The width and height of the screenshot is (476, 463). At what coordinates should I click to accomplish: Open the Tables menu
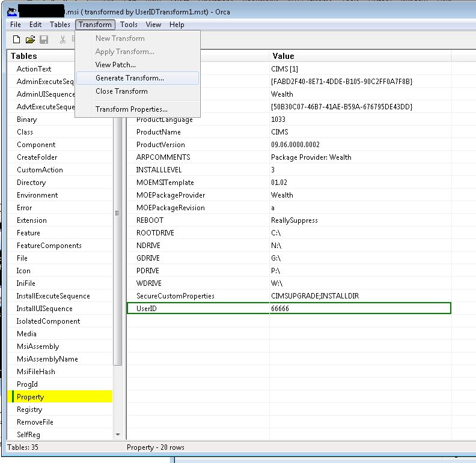click(60, 25)
